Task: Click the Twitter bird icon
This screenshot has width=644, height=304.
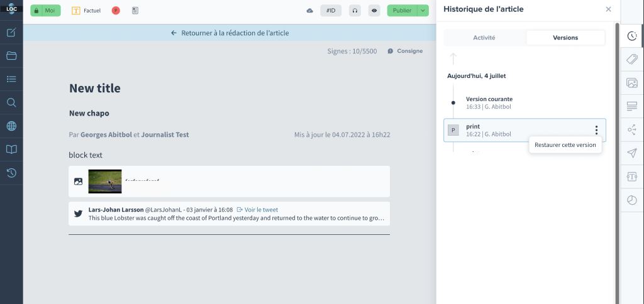Action: pos(78,214)
